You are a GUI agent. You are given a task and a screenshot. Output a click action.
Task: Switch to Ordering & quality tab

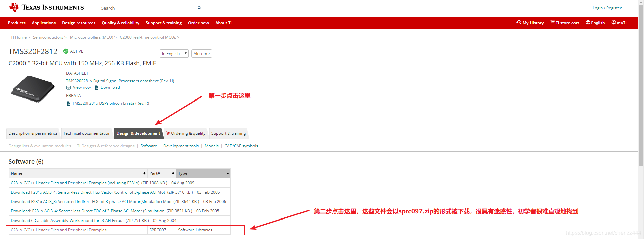coord(186,133)
